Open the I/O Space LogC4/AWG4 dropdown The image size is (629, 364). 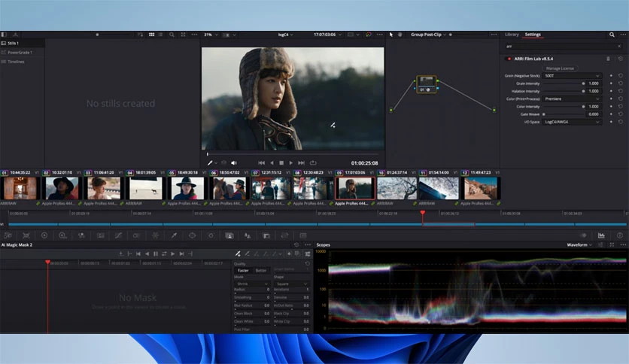[572, 122]
